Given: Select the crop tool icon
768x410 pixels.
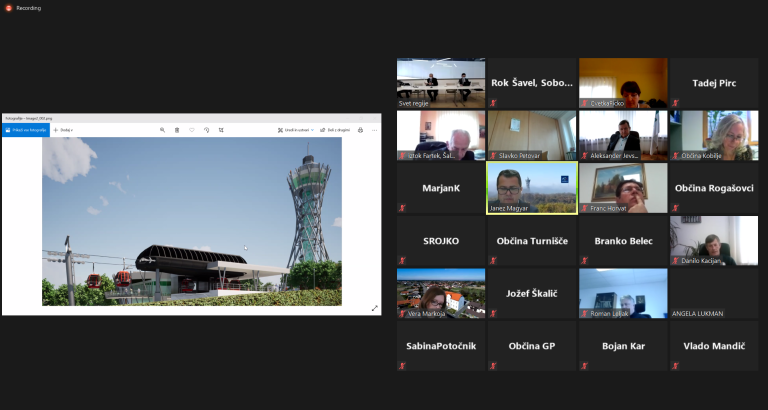Looking at the screenshot, I should (x=221, y=130).
